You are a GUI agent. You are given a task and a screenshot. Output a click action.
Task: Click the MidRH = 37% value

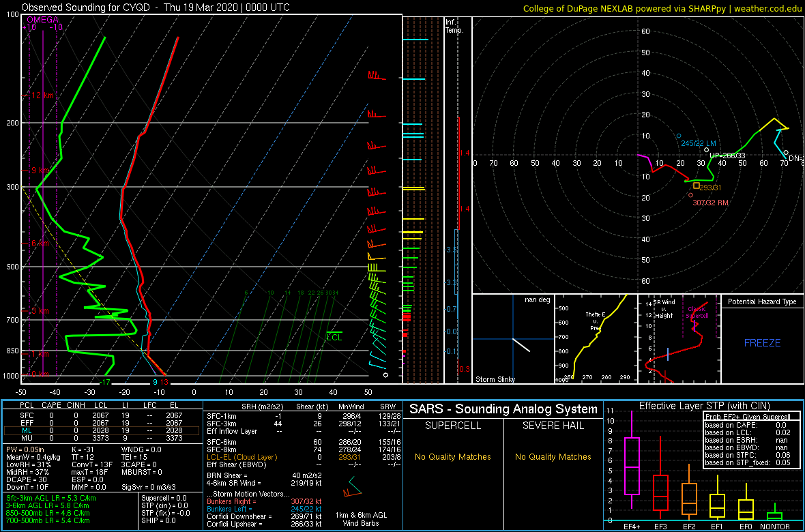tap(27, 472)
